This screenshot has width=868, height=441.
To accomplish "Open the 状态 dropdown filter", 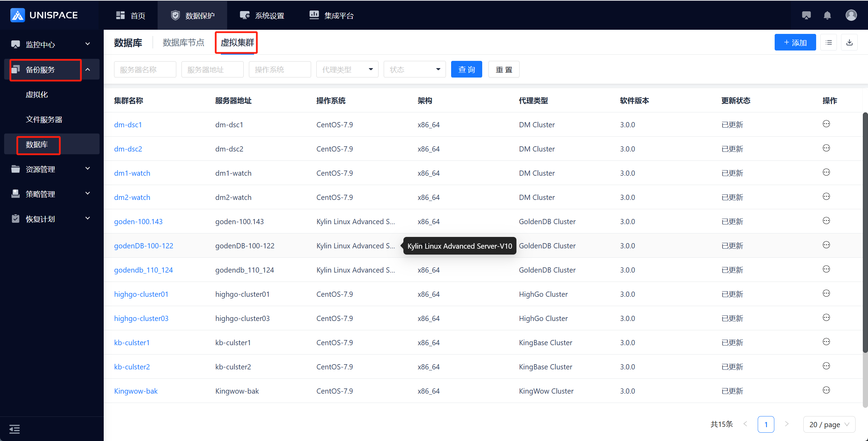I will tap(414, 70).
